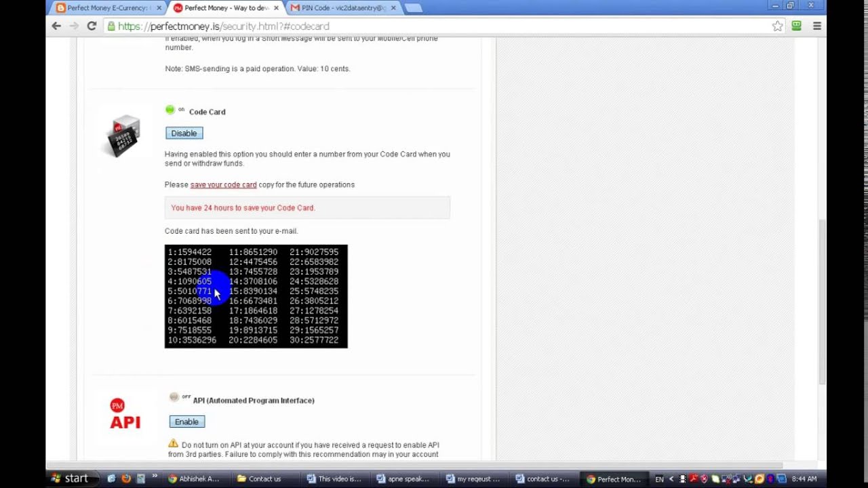The image size is (868, 488).
Task: Click the 24 hours to save notice
Action: 307,208
